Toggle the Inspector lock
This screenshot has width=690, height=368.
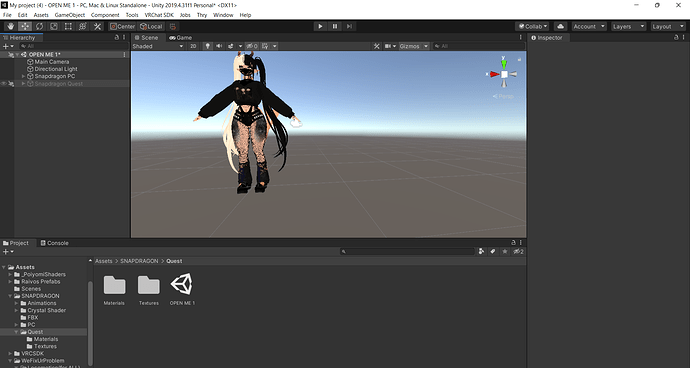[x=676, y=37]
